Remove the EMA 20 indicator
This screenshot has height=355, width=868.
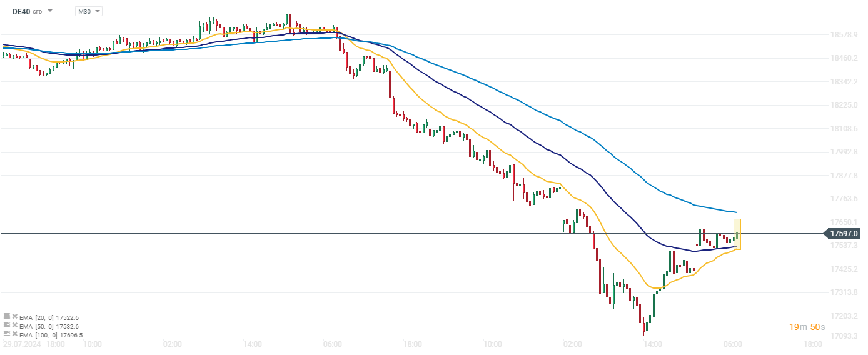point(15,317)
